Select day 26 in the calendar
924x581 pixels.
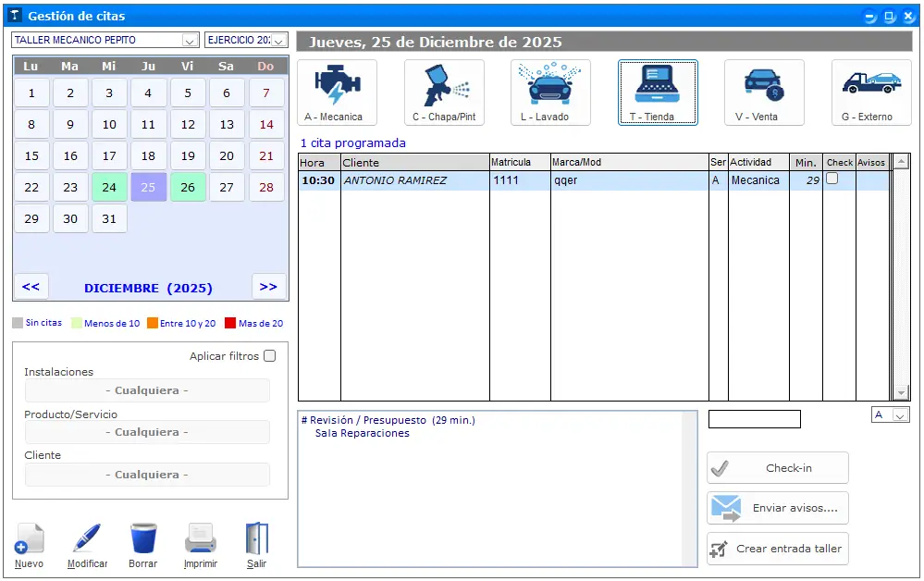point(188,187)
